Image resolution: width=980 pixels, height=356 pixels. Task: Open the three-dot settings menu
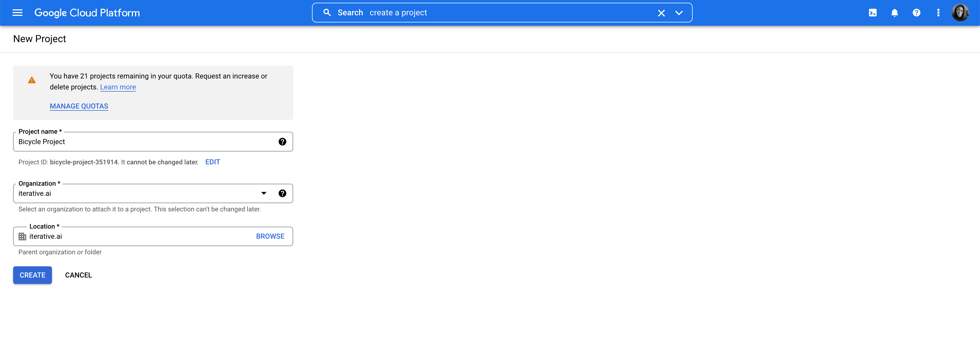pos(938,13)
